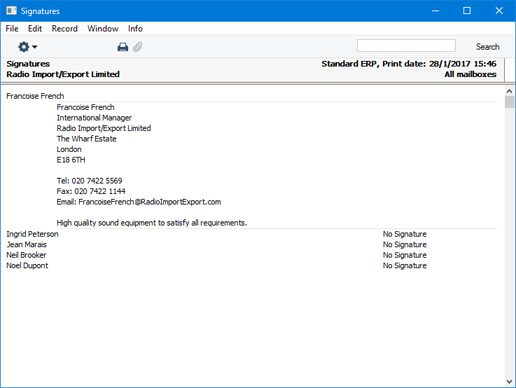Click the Francoise French heading name
Image resolution: width=516 pixels, height=388 pixels.
pyautogui.click(x=35, y=96)
